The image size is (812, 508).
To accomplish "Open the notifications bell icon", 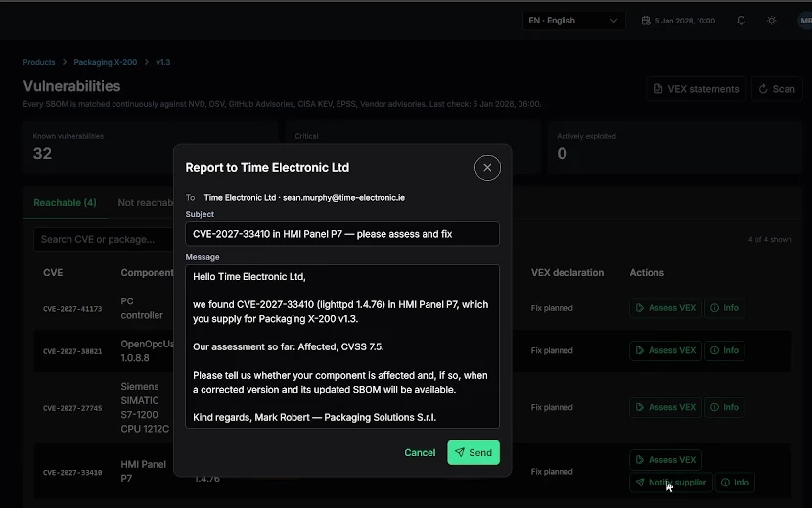I will 741,21.
